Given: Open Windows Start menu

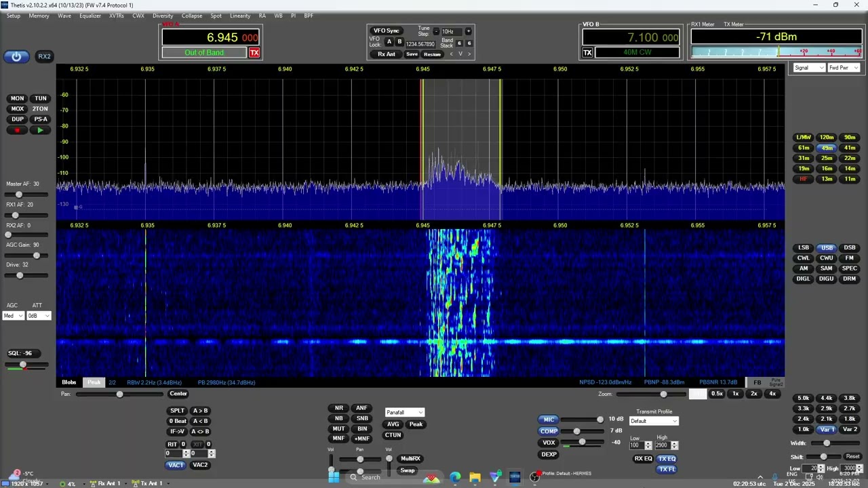Looking at the screenshot, I should [334, 477].
